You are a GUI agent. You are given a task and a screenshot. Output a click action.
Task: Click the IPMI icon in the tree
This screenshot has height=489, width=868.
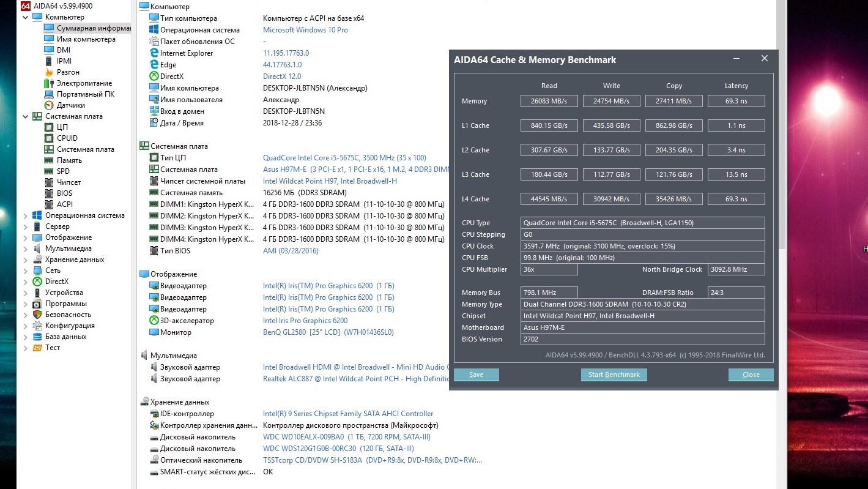click(49, 61)
